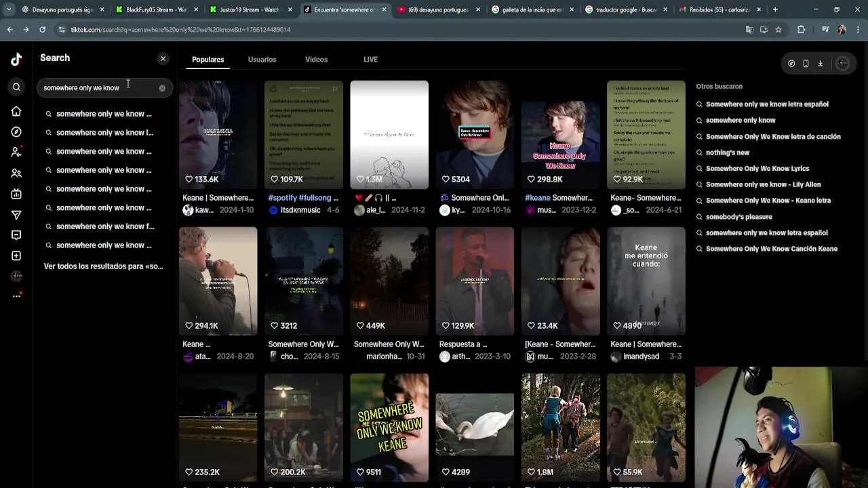
Task: Open Messages via the paper plane icon
Action: [x=16, y=215]
